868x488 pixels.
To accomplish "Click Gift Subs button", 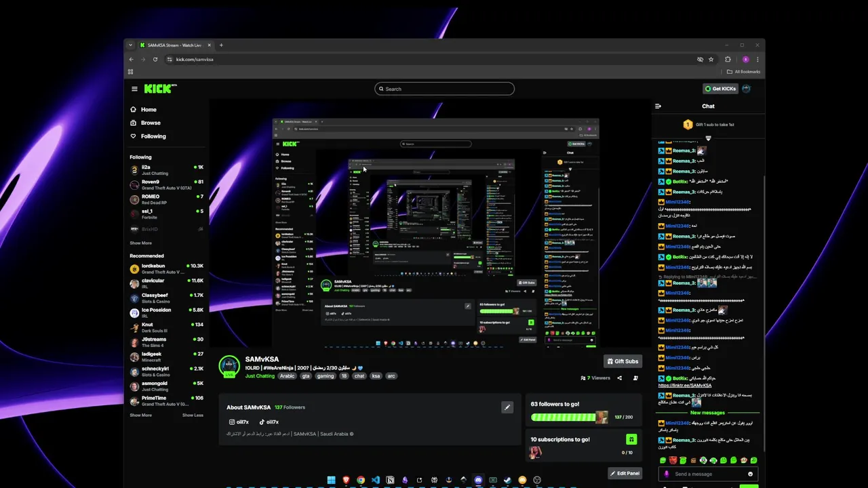I will click(623, 361).
